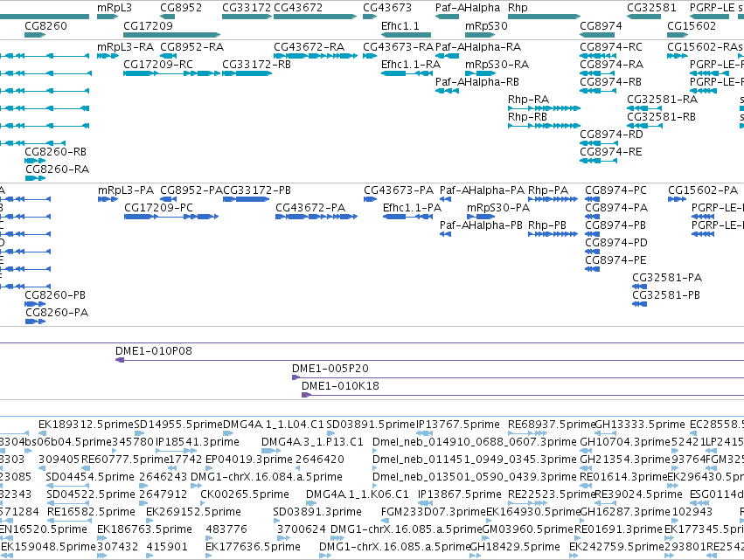Click the CG8974-RB transcript label
The image size is (744, 560).
[x=610, y=82]
